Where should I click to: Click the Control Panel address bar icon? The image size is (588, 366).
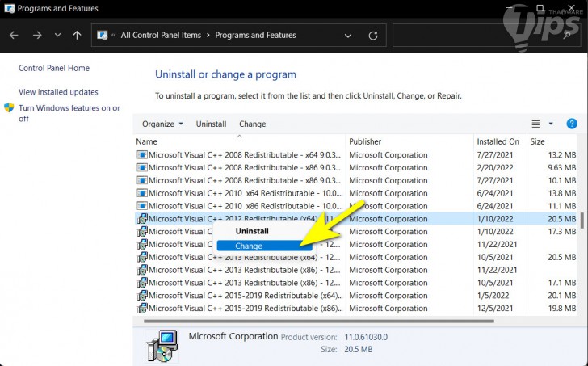coord(102,36)
